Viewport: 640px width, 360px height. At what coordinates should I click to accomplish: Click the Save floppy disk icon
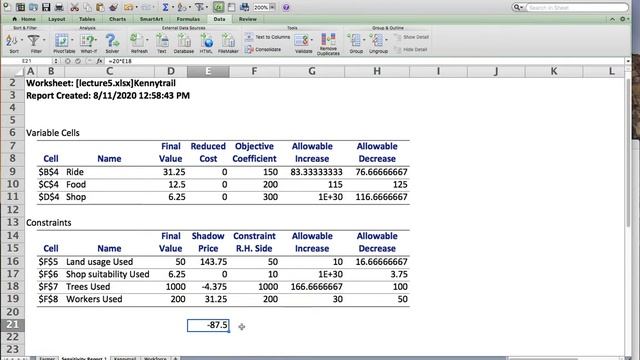click(46, 7)
